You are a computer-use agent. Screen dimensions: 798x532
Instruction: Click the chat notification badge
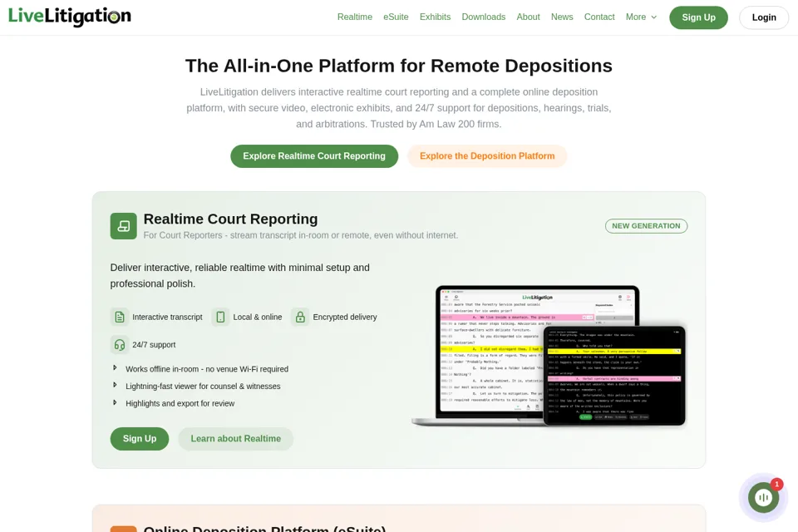[x=776, y=484]
